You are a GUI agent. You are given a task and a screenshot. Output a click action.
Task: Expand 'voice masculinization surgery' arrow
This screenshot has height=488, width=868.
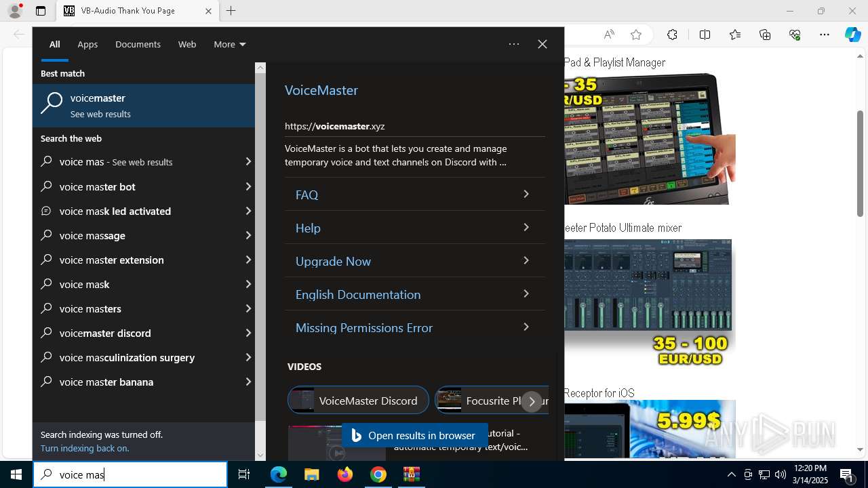coord(248,357)
